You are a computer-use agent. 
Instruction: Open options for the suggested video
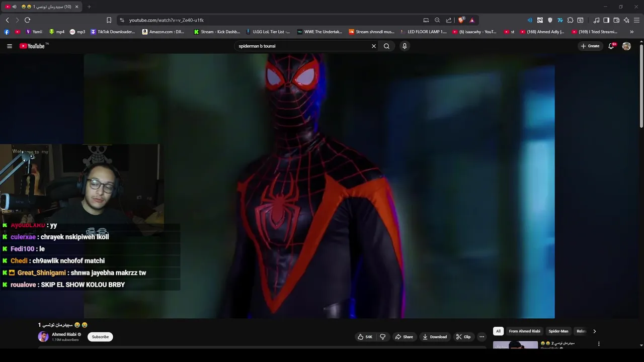[599, 344]
